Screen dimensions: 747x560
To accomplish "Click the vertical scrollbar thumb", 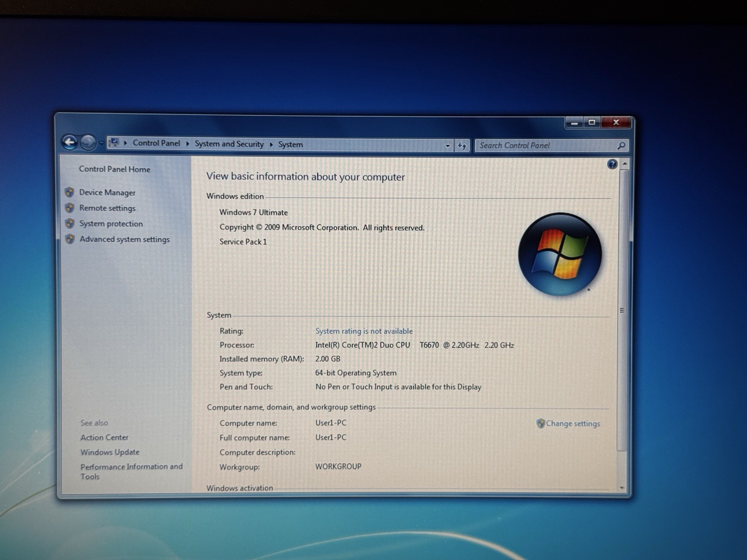I will pyautogui.click(x=623, y=310).
